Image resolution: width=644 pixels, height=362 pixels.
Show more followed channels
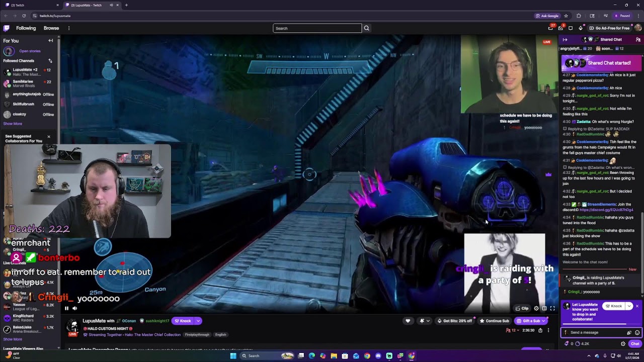[13, 124]
